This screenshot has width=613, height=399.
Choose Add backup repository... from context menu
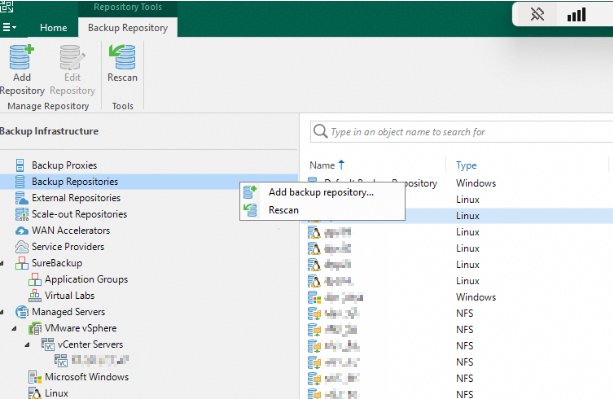[321, 192]
